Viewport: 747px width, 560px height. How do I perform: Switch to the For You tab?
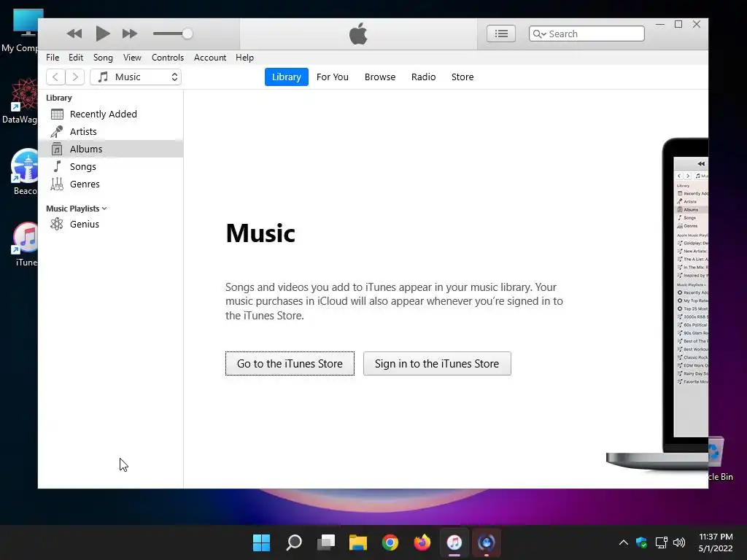point(333,77)
